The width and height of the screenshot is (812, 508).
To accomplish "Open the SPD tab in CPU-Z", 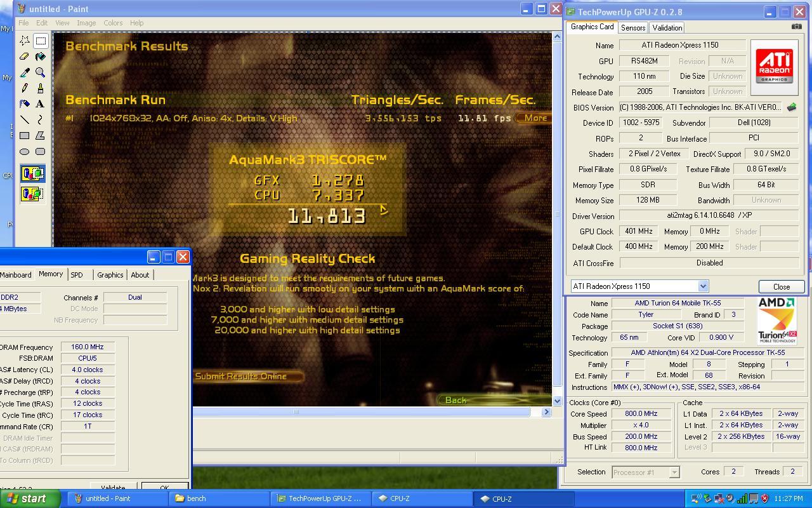I will click(77, 275).
